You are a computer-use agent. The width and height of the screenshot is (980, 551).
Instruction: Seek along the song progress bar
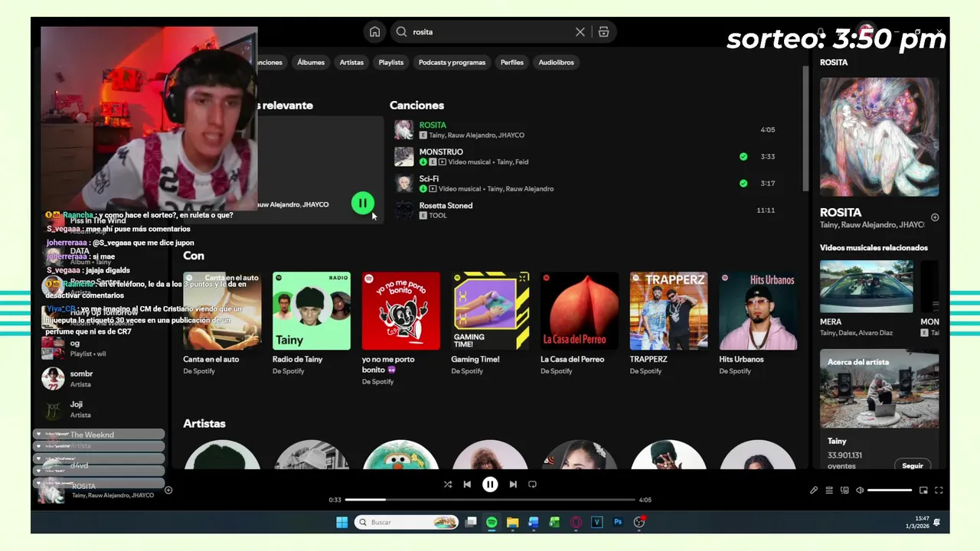click(490, 500)
